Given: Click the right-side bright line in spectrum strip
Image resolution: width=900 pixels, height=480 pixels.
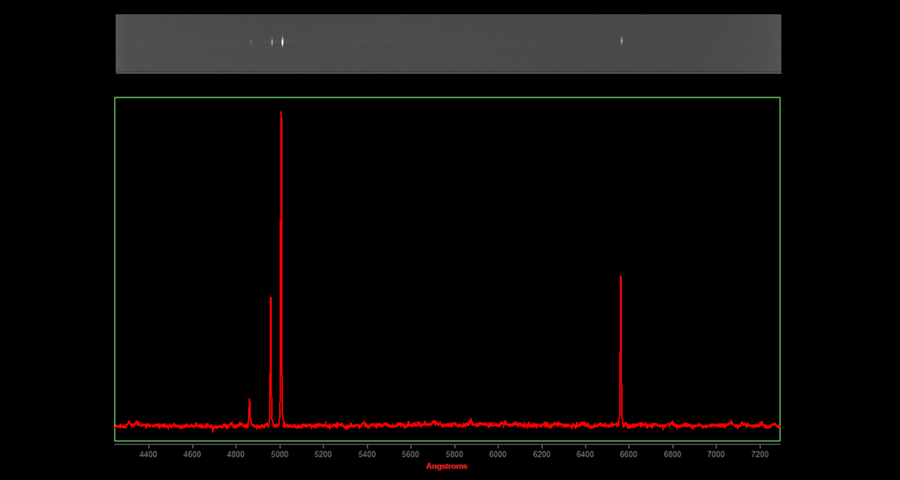Looking at the screenshot, I should [x=621, y=41].
